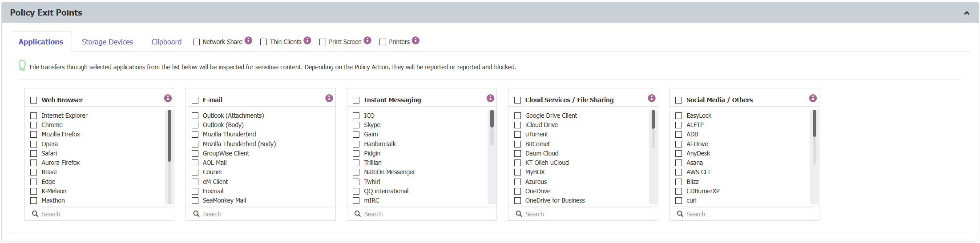Check Outlook (Attachments)
This screenshot has height=243, width=980.
tap(195, 116)
